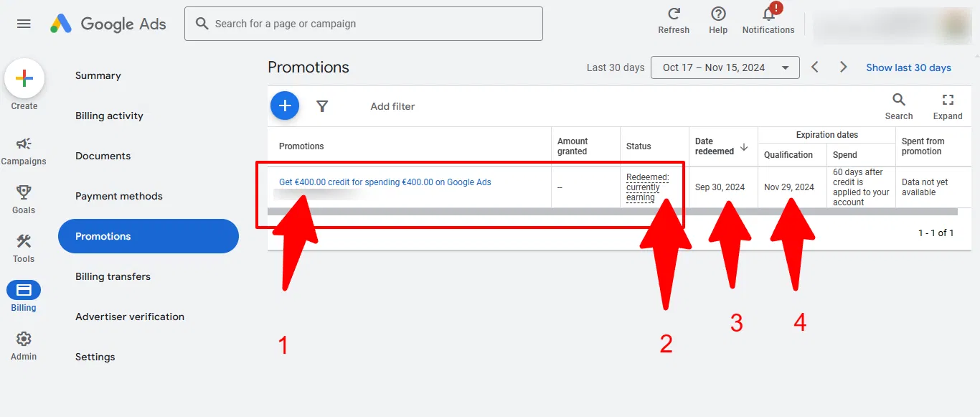This screenshot has width=980, height=417.
Task: Go to next date range
Action: click(844, 67)
